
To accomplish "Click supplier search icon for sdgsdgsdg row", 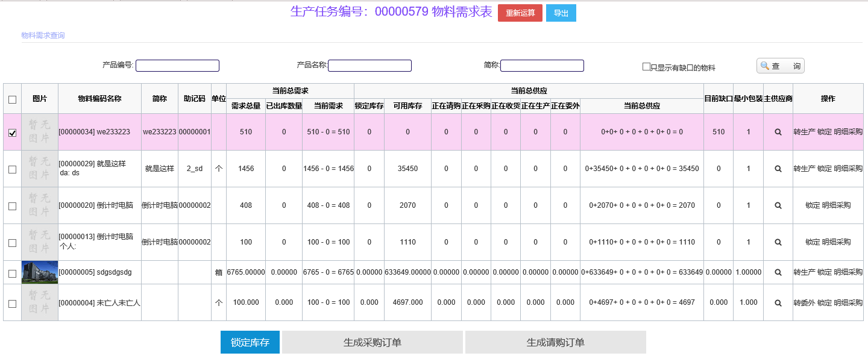I will pyautogui.click(x=778, y=272).
